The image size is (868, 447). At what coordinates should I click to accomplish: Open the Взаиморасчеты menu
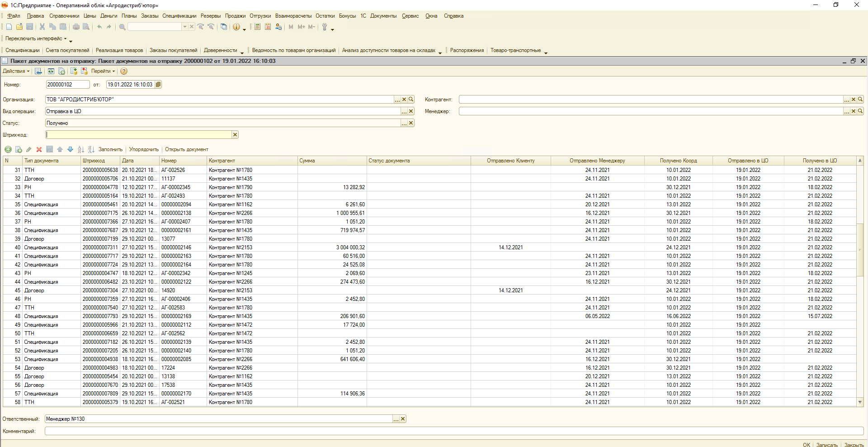click(293, 16)
